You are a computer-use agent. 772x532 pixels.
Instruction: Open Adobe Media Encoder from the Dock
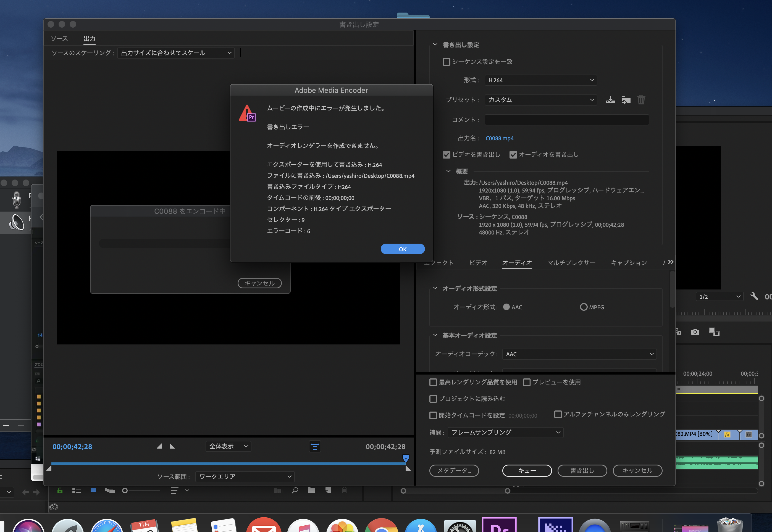(x=555, y=525)
